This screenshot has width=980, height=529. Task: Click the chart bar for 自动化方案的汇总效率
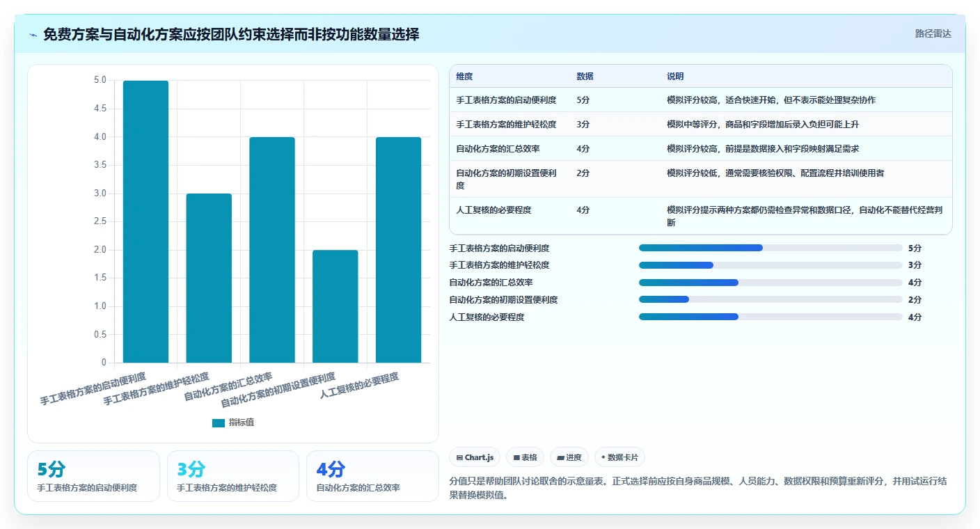272,250
